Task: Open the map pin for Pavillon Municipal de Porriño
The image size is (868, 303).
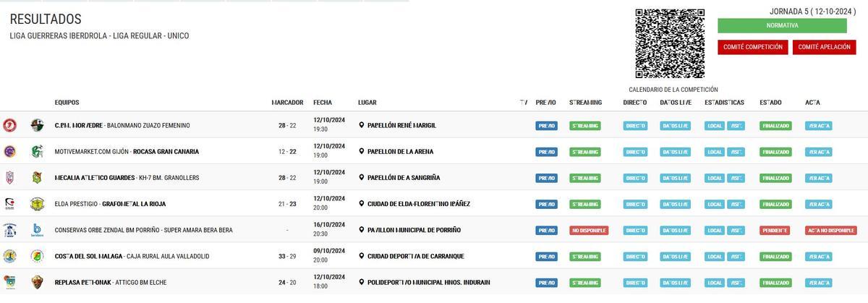Action: coord(362,230)
